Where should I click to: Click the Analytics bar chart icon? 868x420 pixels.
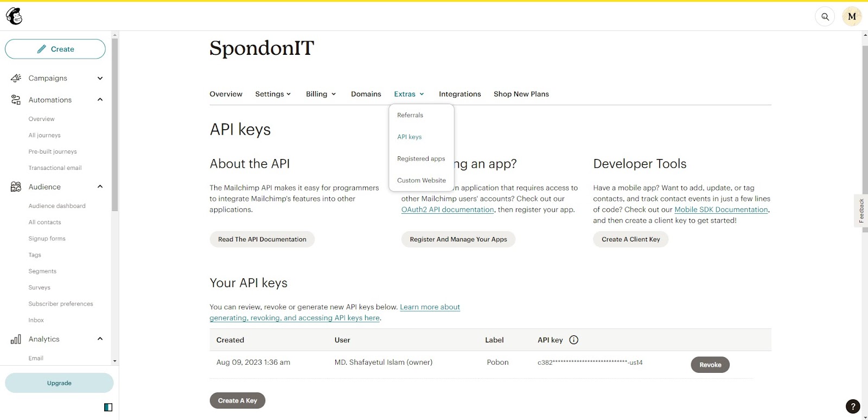pyautogui.click(x=16, y=339)
